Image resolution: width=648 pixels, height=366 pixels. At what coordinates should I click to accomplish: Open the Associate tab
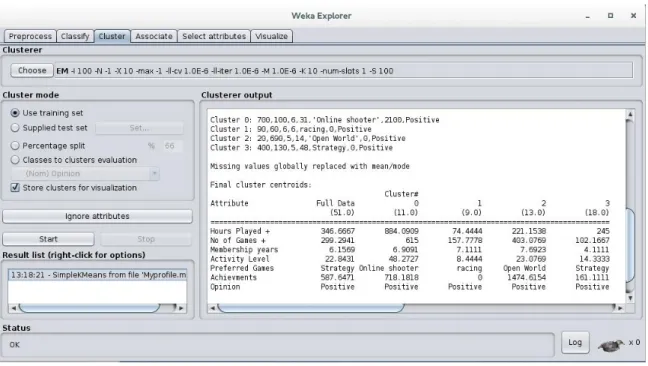pyautogui.click(x=154, y=36)
